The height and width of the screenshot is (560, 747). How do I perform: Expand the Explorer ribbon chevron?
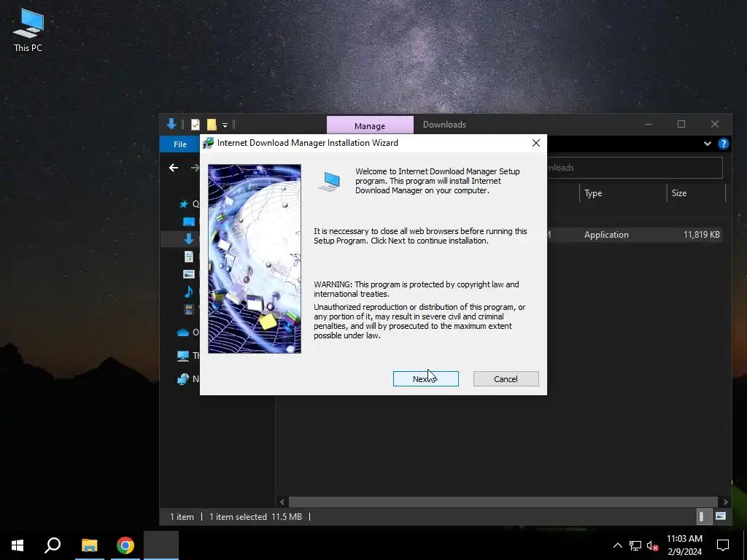pos(708,144)
